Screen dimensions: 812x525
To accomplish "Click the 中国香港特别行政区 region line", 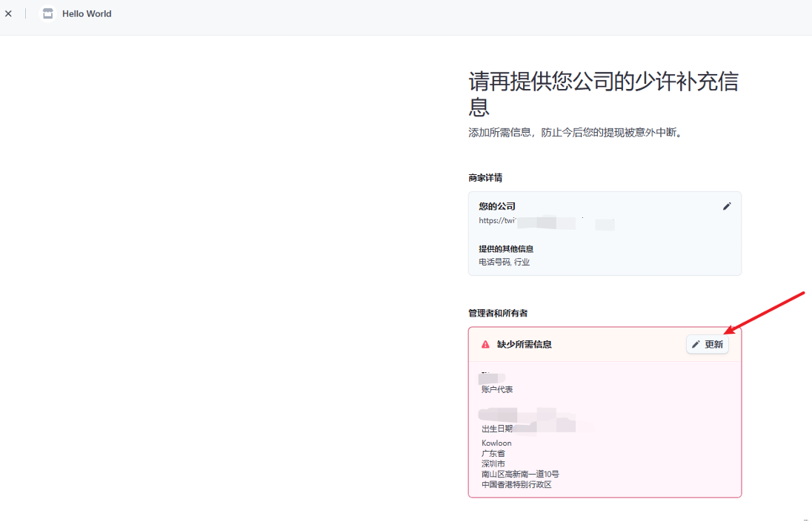I will 516,484.
